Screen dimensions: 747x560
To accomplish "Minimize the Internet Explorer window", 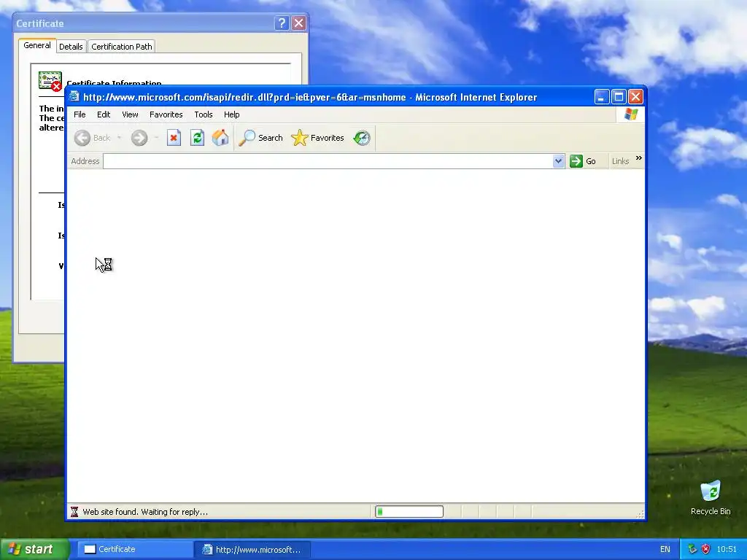I will click(602, 97).
